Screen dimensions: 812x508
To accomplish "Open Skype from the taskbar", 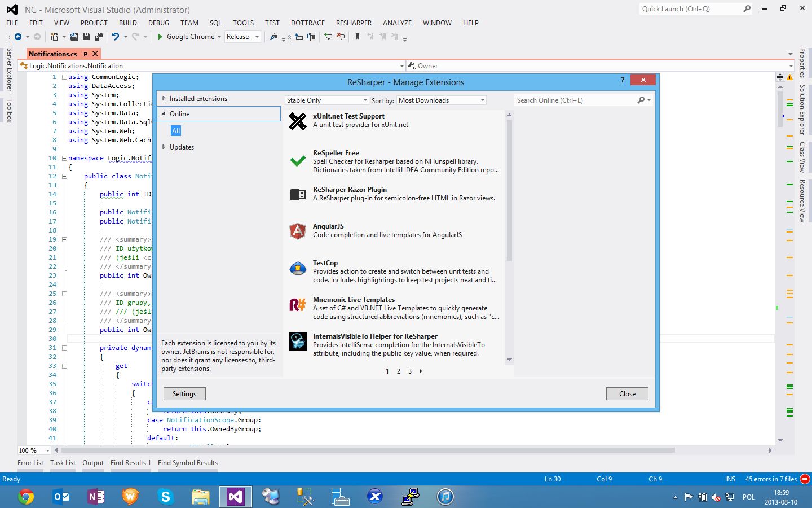I will (x=166, y=497).
